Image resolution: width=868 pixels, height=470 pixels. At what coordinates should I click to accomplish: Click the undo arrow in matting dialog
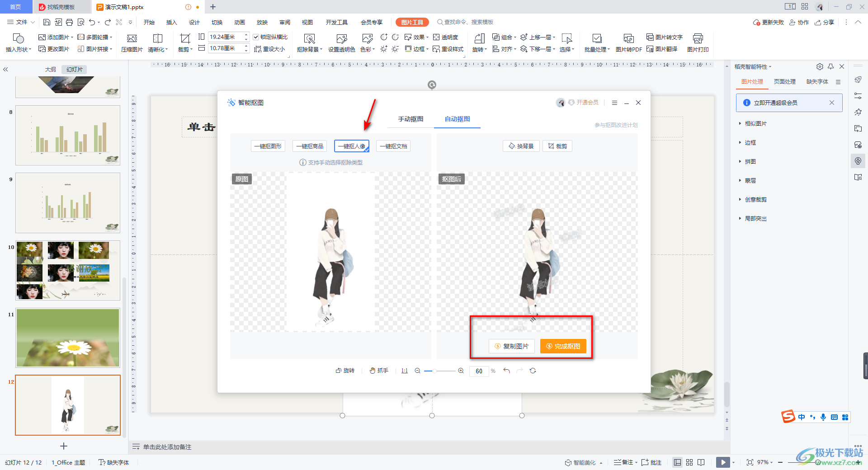click(x=506, y=371)
